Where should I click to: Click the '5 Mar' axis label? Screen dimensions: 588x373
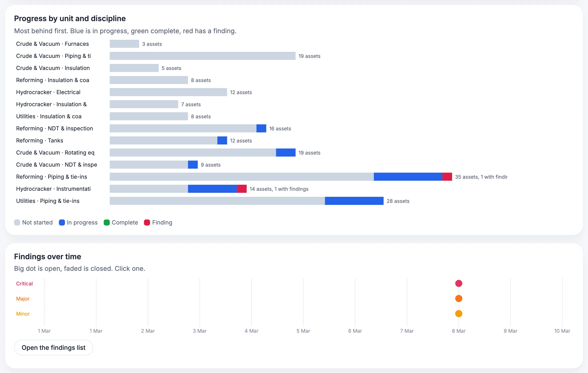click(x=303, y=331)
